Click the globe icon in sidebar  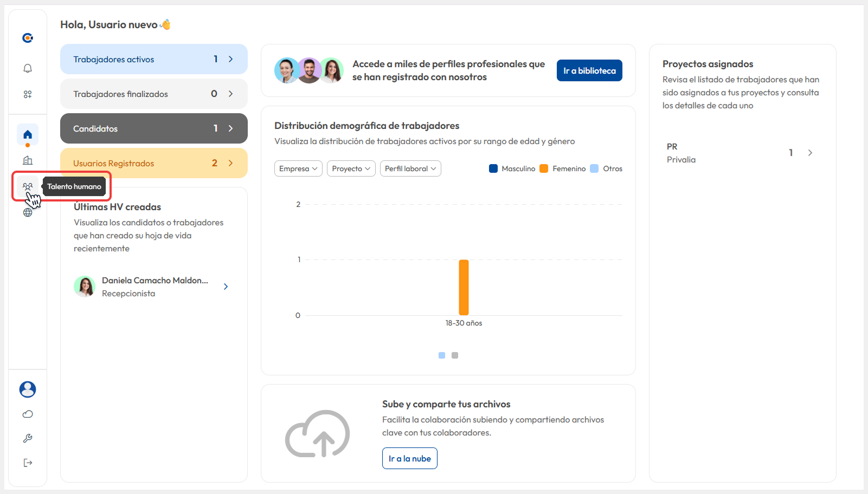(x=28, y=212)
